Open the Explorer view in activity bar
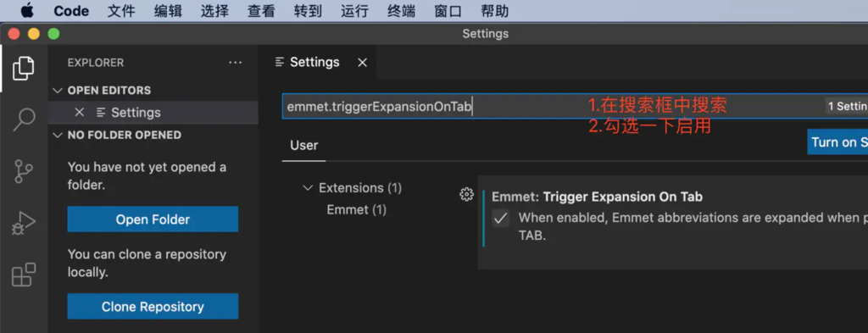This screenshot has height=333, width=868. [23, 68]
